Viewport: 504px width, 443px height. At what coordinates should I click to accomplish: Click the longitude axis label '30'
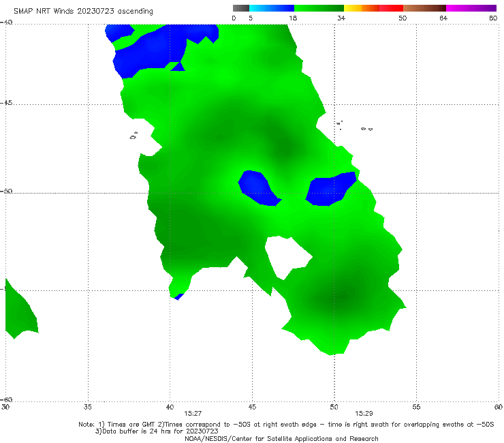pos(5,407)
